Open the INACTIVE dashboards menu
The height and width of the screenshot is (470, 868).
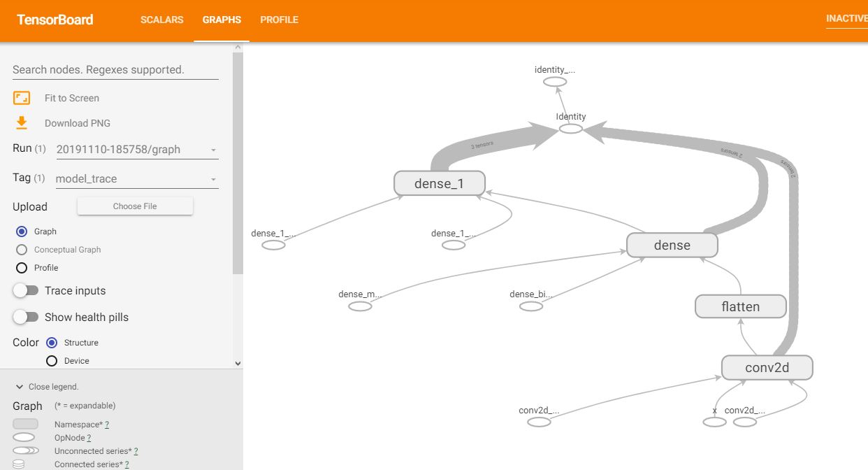click(847, 19)
